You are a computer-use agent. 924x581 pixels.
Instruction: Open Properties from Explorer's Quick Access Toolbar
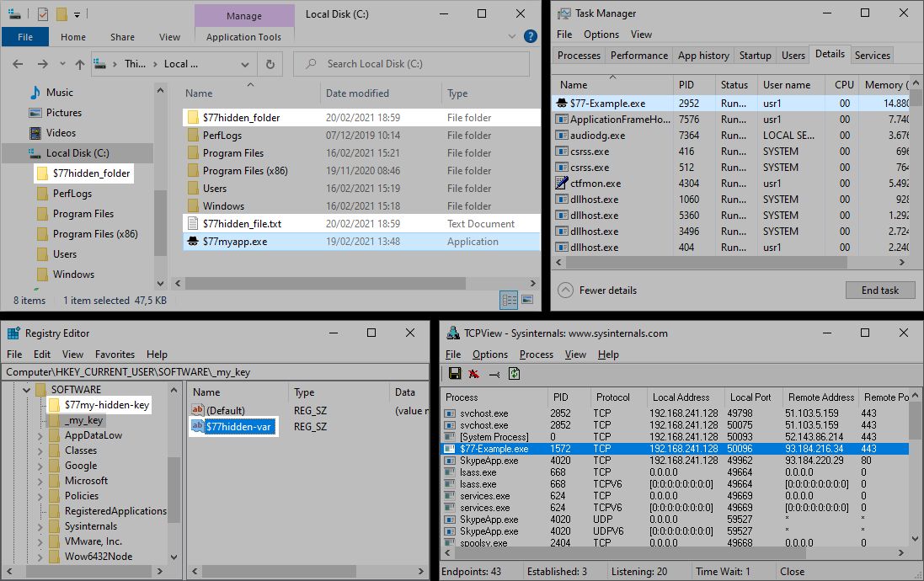click(42, 14)
